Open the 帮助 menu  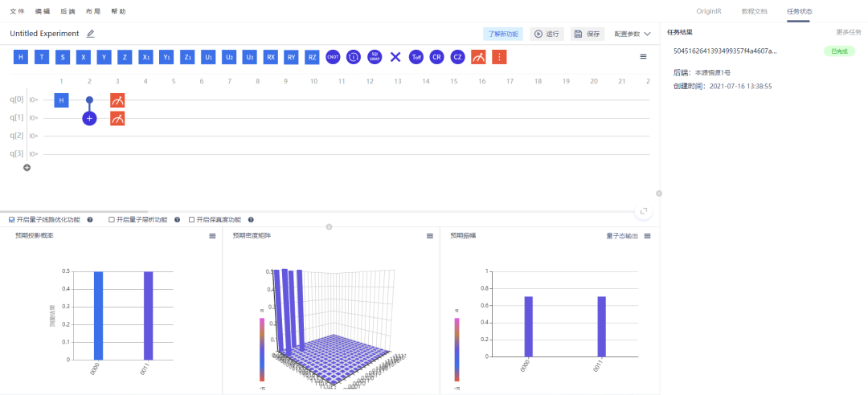[118, 11]
